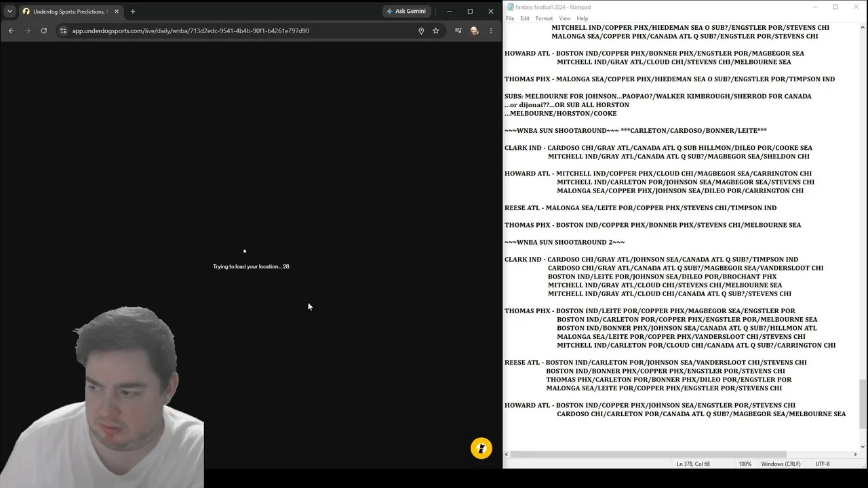868x488 pixels.
Task: Go forward in the browser
Action: point(27,30)
